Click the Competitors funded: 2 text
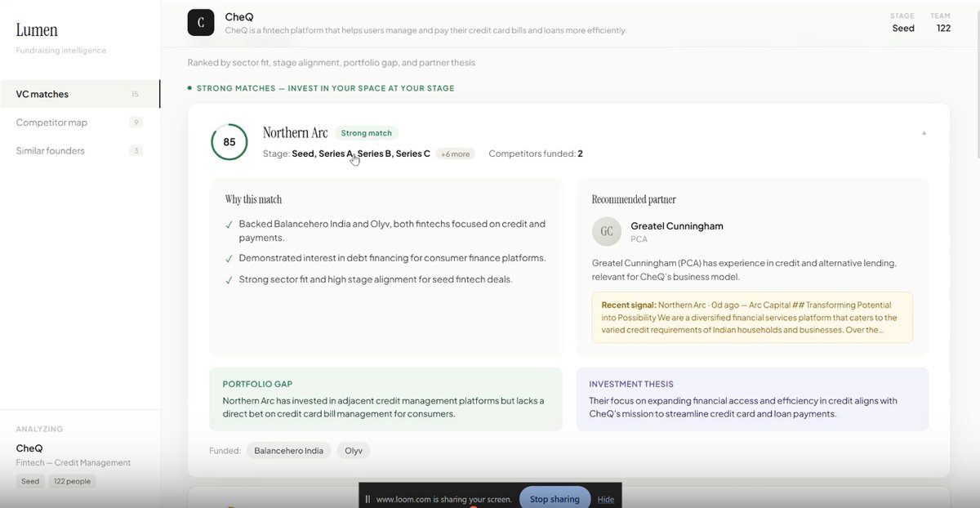 coord(536,154)
